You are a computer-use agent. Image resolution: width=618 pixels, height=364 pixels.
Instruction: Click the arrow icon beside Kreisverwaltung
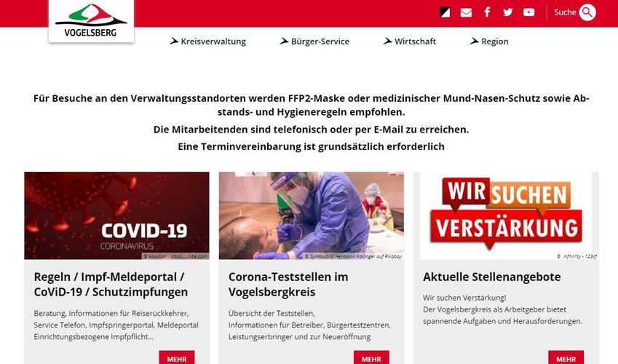pyautogui.click(x=174, y=41)
